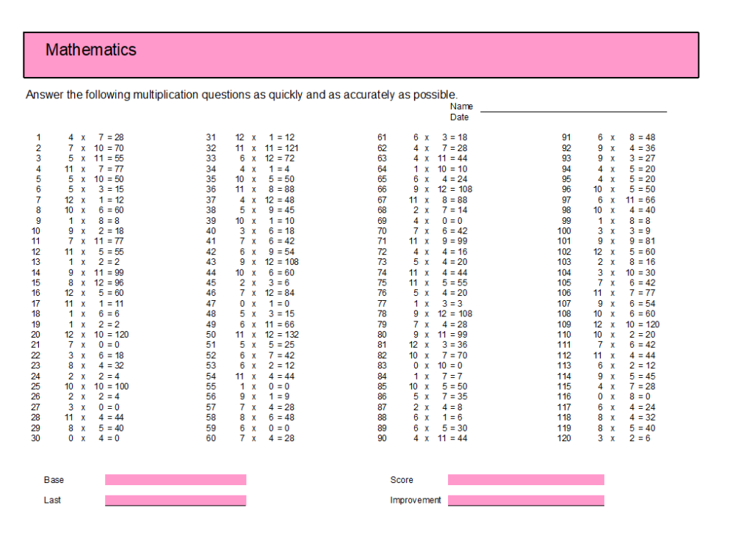This screenshot has height=560, width=752.
Task: Click the Mathematics title header
Action: pyautogui.click(x=91, y=50)
